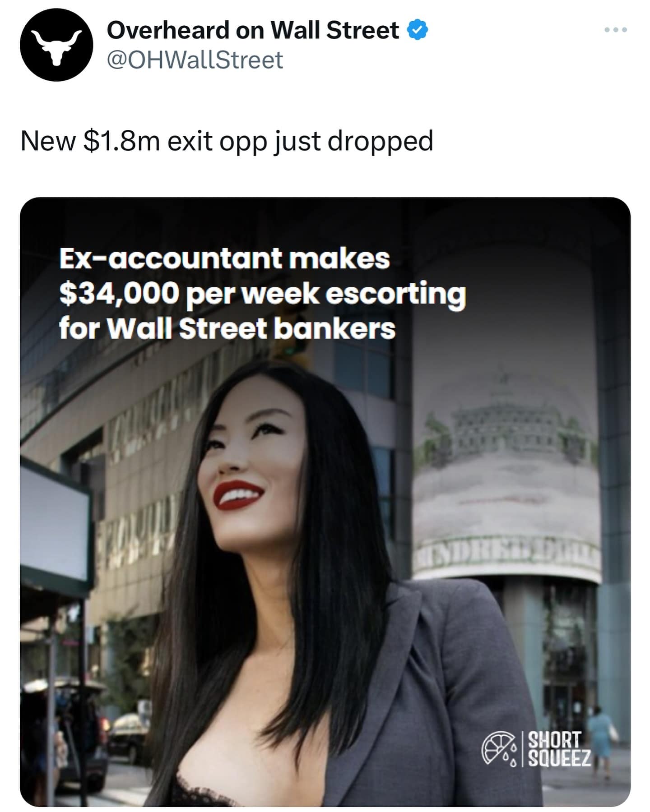The width and height of the screenshot is (650, 812).
Task: Click the Overheard on Wall Street name
Action: tap(253, 31)
